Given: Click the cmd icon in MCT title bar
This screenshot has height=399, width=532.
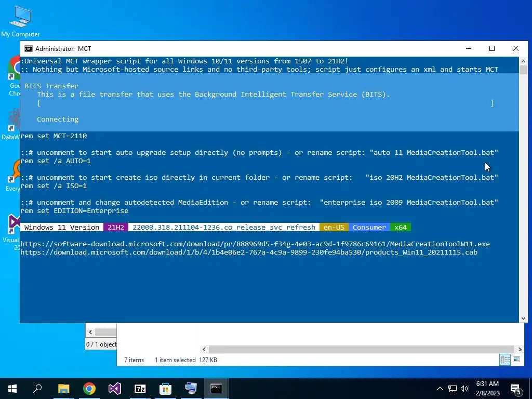Looking at the screenshot, I should (x=29, y=48).
